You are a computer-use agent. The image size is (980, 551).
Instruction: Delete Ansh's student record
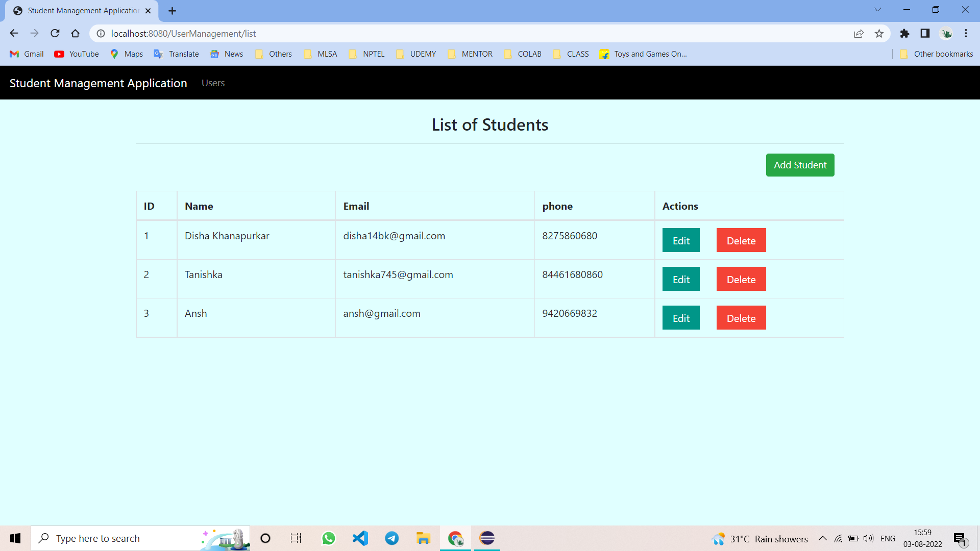coord(741,317)
